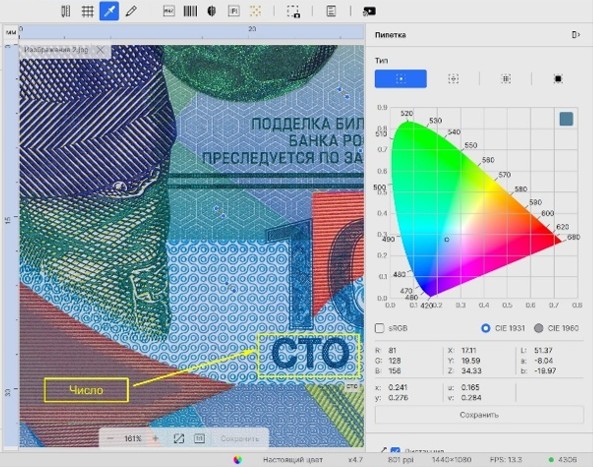Open the report document icon

(331, 11)
